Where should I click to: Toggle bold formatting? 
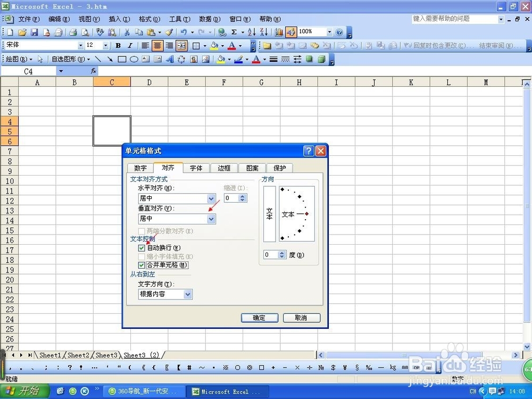coord(118,45)
